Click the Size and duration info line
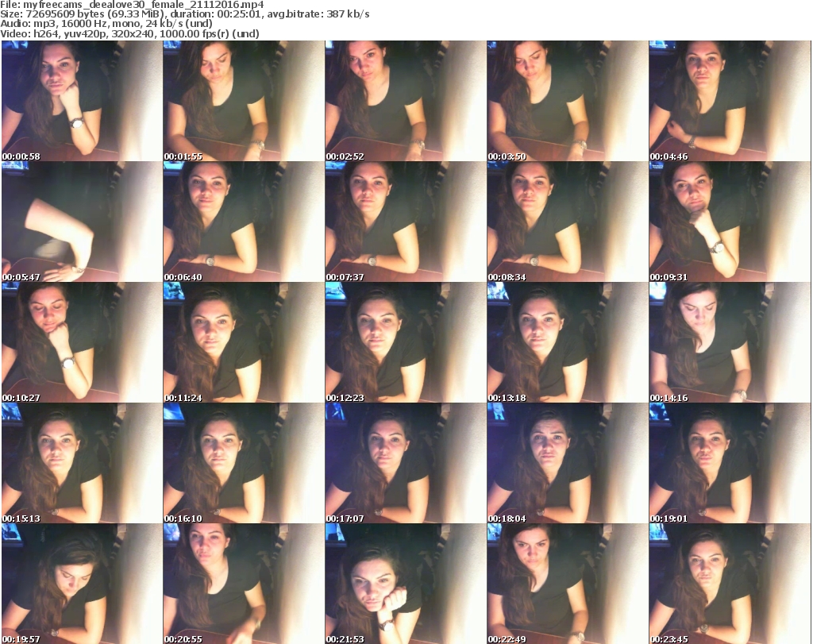The image size is (813, 644). (185, 14)
